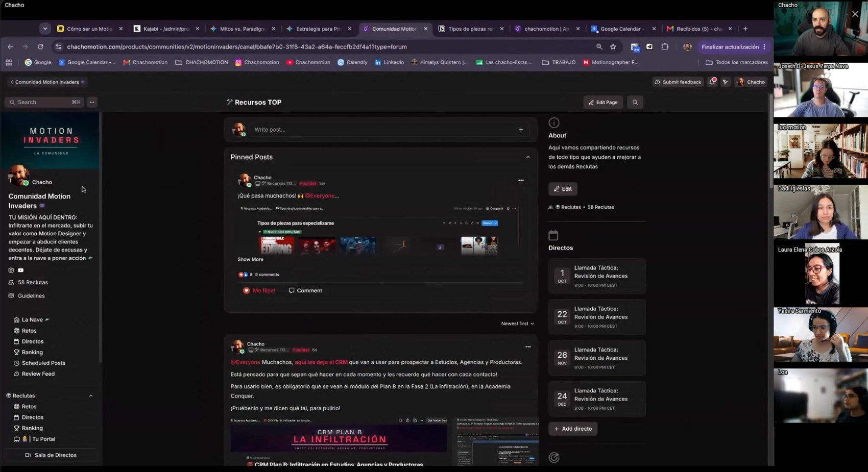The image size is (868, 472).
Task: Click the sidebar Search field
Action: 44,102
